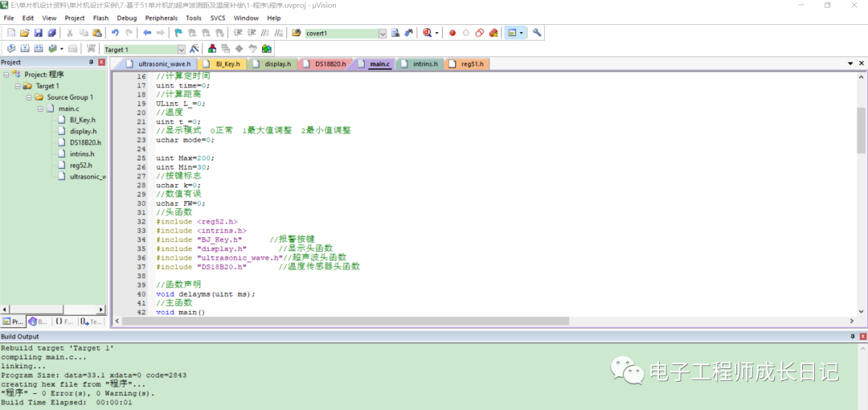
Task: Open Options for Target wand icon
Action: pos(194,49)
